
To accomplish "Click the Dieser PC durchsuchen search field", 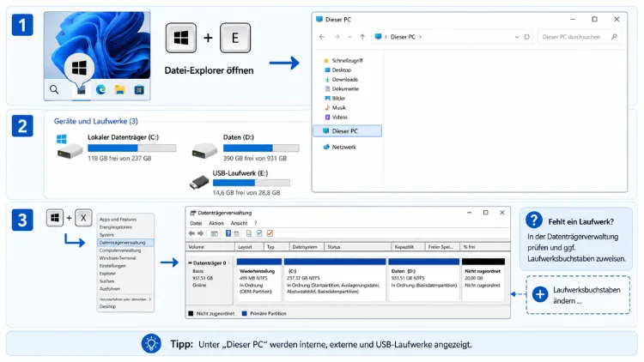I will pyautogui.click(x=579, y=37).
